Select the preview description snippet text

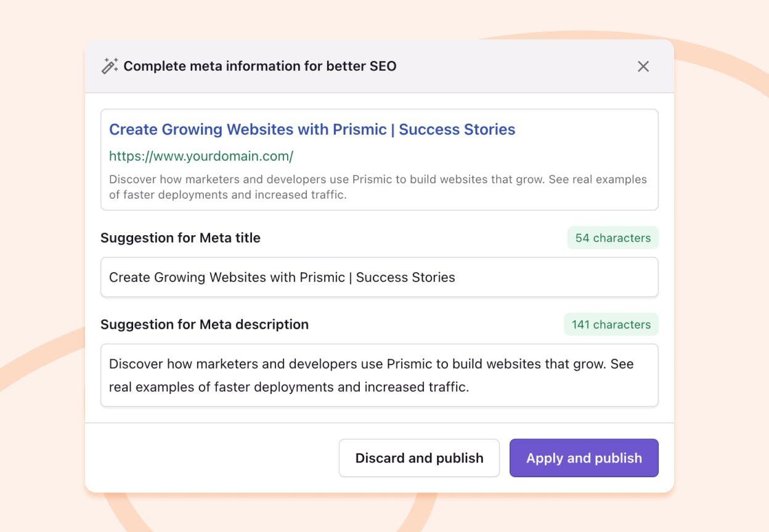[x=378, y=187]
